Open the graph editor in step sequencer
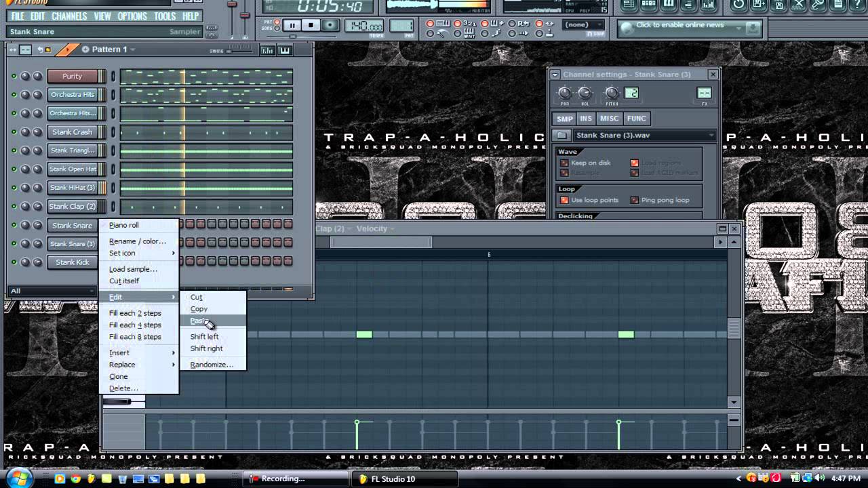The image size is (868, 488). point(268,49)
